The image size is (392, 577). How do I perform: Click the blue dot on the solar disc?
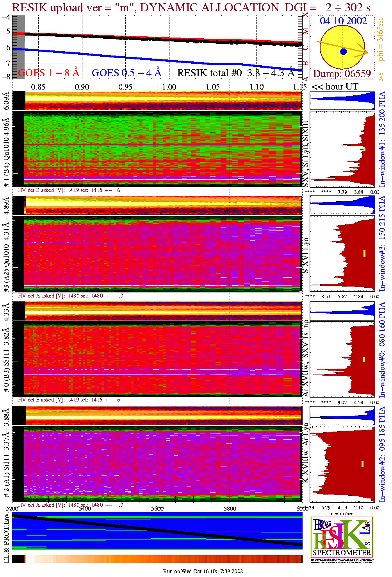tap(343, 52)
